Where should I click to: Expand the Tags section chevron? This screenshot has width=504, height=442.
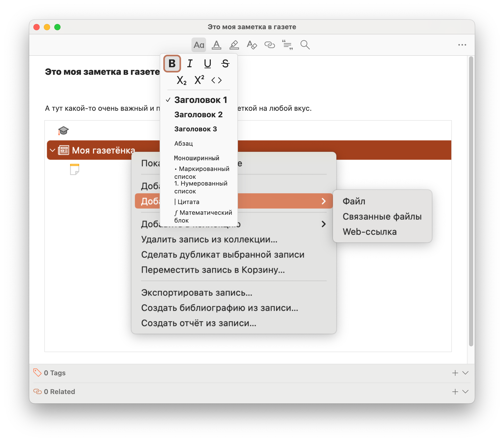465,373
